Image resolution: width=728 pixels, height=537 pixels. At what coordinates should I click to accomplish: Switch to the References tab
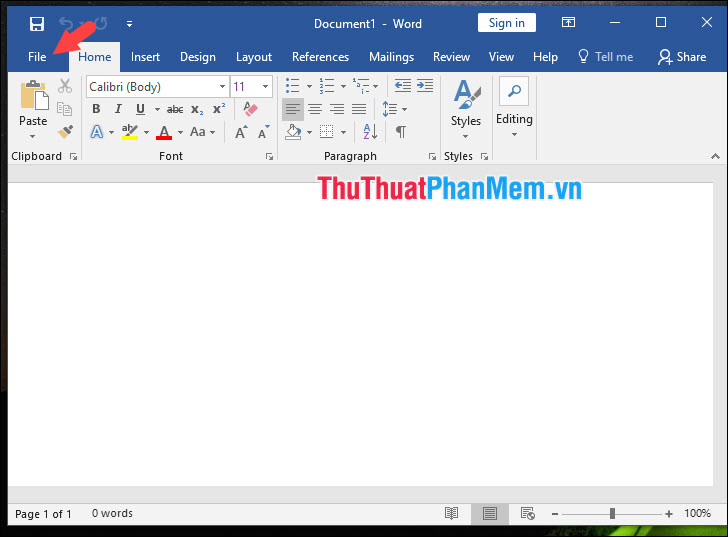[320, 57]
